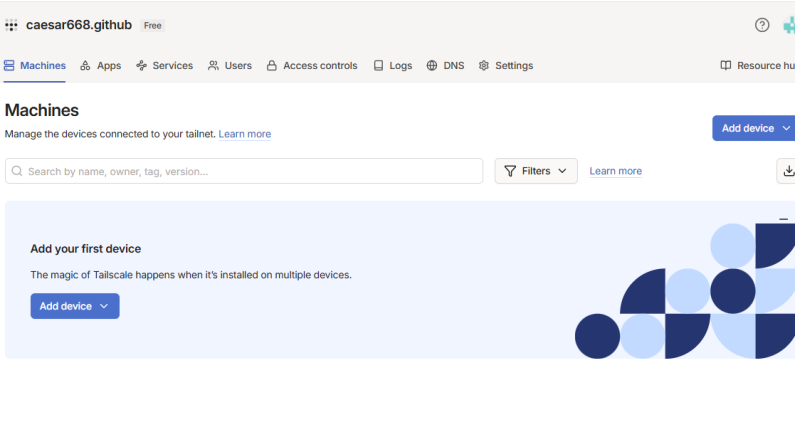Open the Users tab

tap(230, 65)
